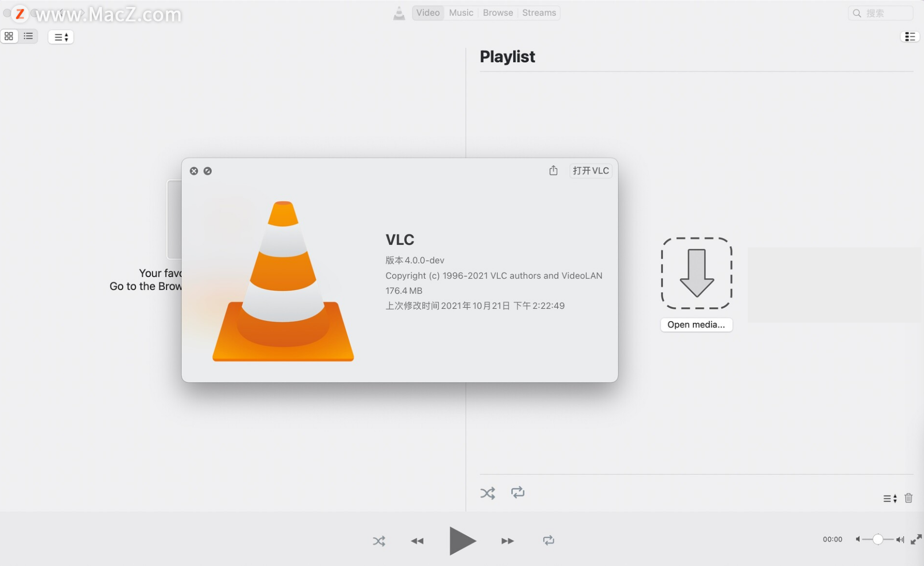Click the volume slider knob
The width and height of the screenshot is (924, 566).
click(x=877, y=539)
